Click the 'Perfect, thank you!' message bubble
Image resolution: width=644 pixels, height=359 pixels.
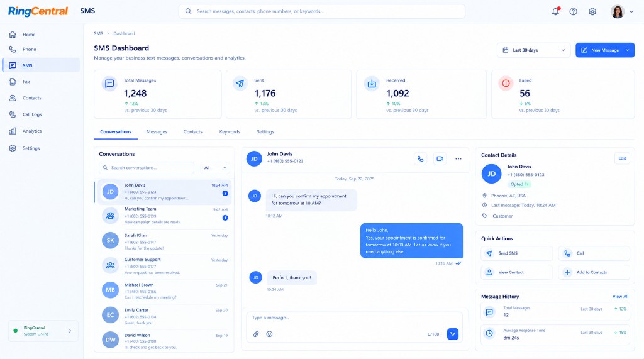[292, 278]
